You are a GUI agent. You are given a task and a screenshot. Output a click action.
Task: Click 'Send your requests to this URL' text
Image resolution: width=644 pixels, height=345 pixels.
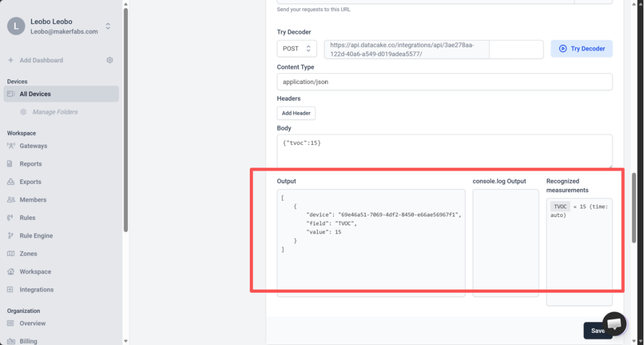[x=313, y=9]
